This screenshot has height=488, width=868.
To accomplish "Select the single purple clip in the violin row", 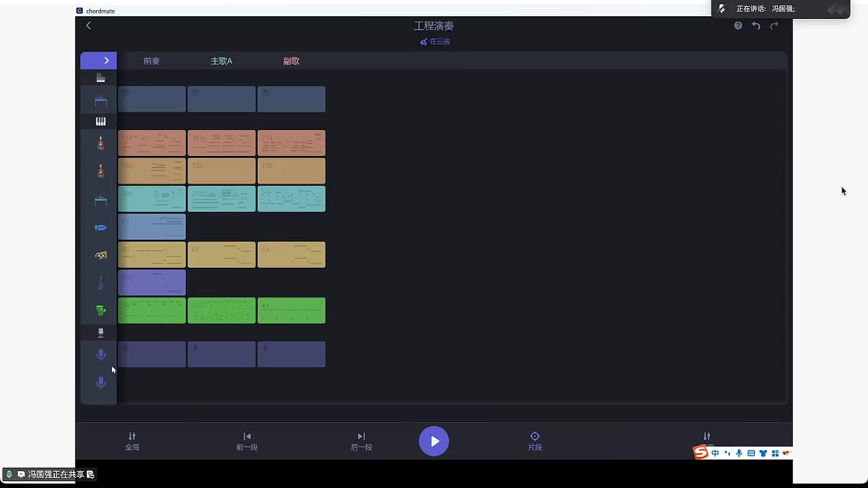I will click(152, 283).
